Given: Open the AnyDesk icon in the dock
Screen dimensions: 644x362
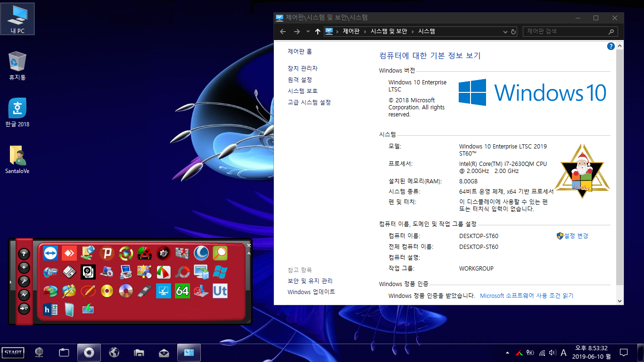Looking at the screenshot, I should (x=69, y=254).
